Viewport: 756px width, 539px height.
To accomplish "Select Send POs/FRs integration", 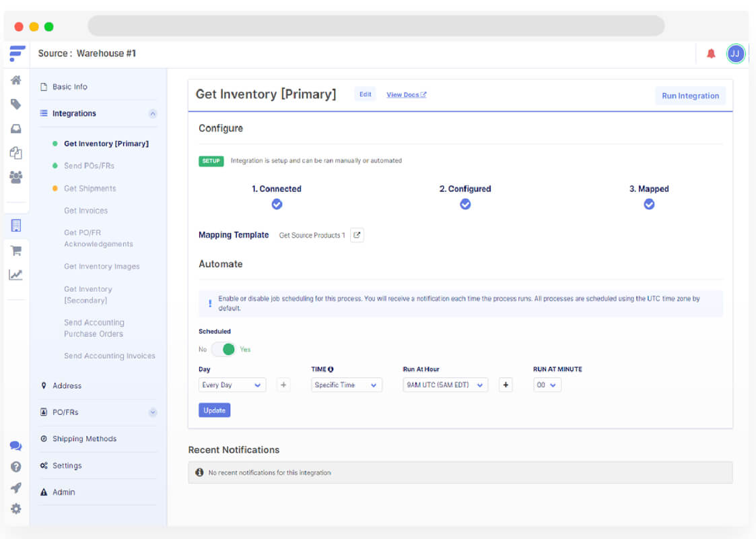I will coord(89,166).
